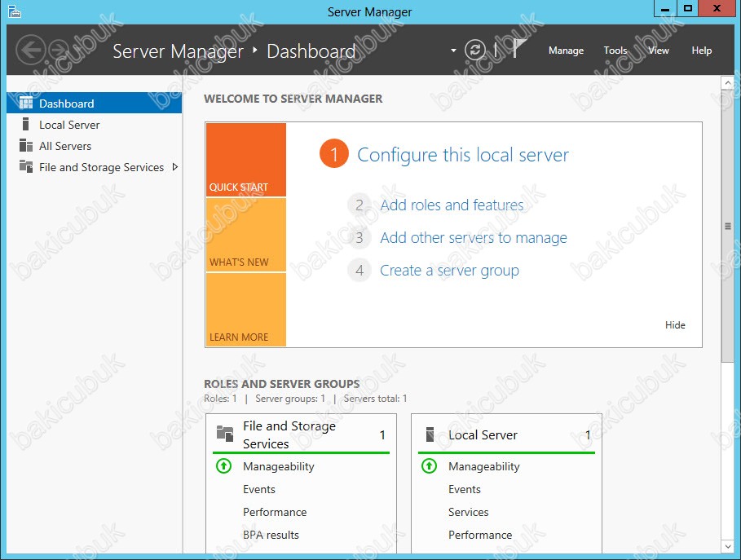Open Events in File and Storage Services tile
The width and height of the screenshot is (741, 560).
pos(259,490)
